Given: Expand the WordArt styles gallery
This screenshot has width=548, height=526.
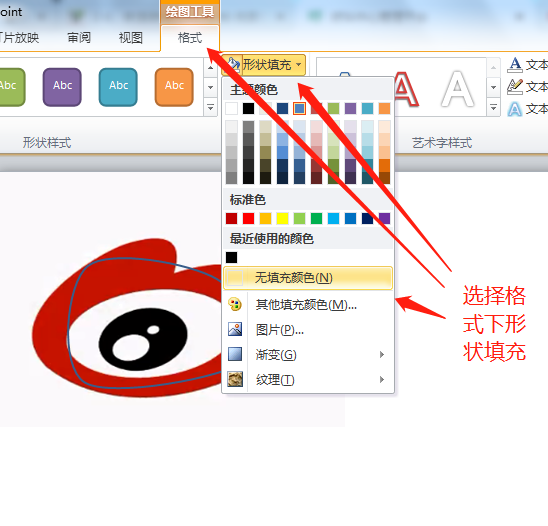Looking at the screenshot, I should pyautogui.click(x=493, y=108).
